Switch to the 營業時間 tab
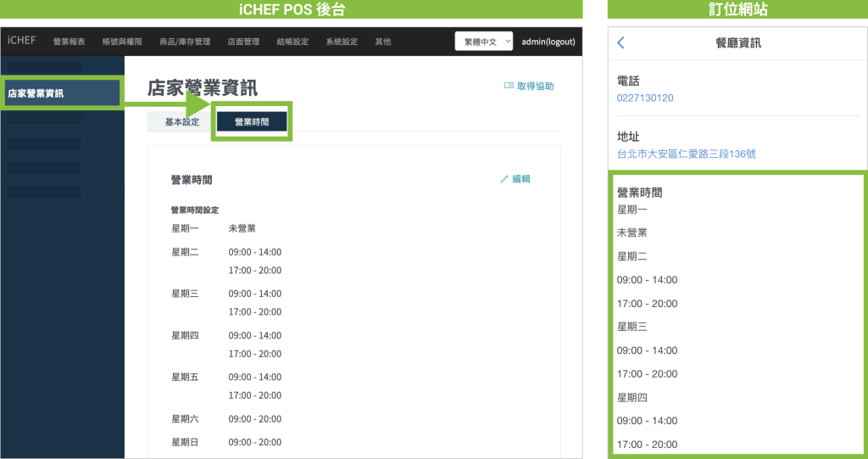Screen dimensions: 868x459 252,122
